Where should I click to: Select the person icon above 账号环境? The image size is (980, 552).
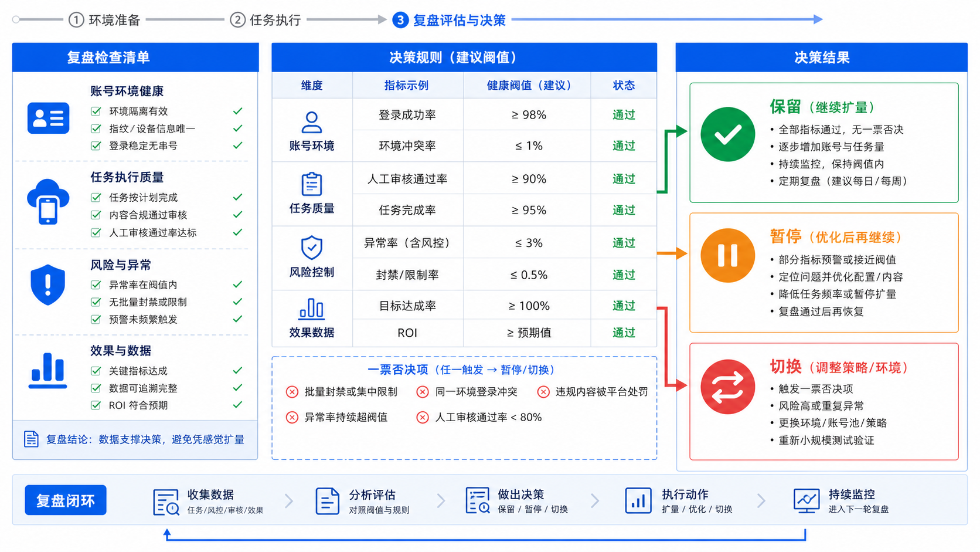click(x=311, y=122)
